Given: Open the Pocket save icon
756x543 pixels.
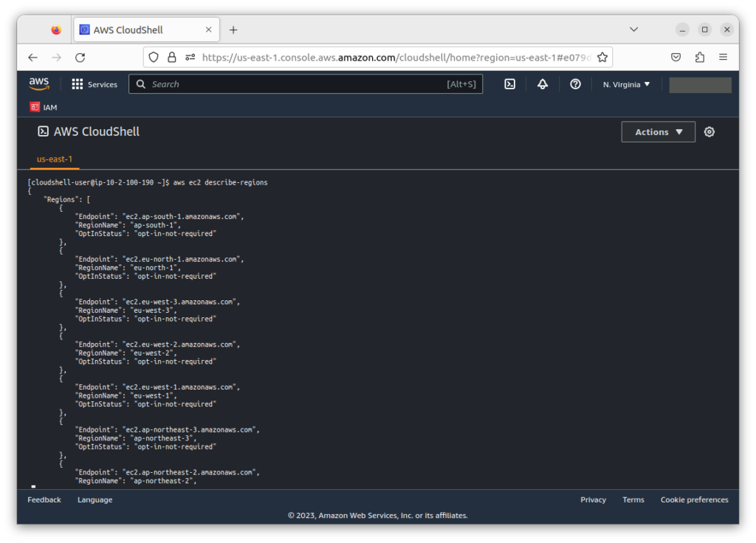Looking at the screenshot, I should (676, 58).
